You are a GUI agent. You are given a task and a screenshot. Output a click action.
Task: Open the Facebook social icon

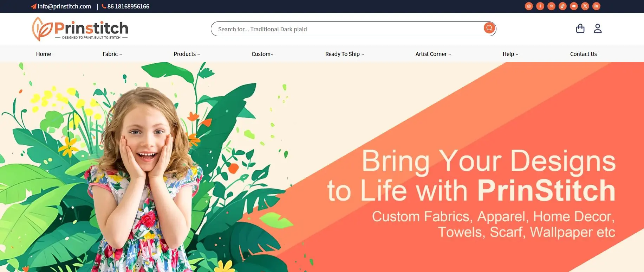[540, 6]
